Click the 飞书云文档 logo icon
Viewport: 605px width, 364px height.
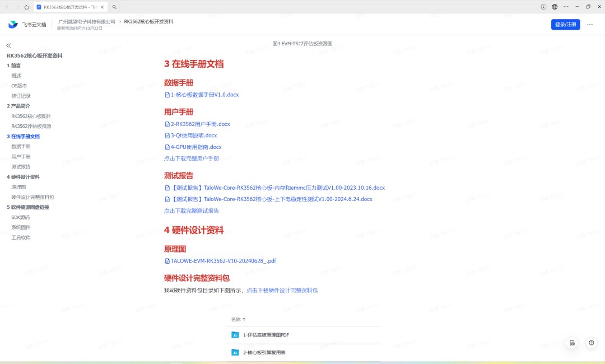pyautogui.click(x=13, y=25)
